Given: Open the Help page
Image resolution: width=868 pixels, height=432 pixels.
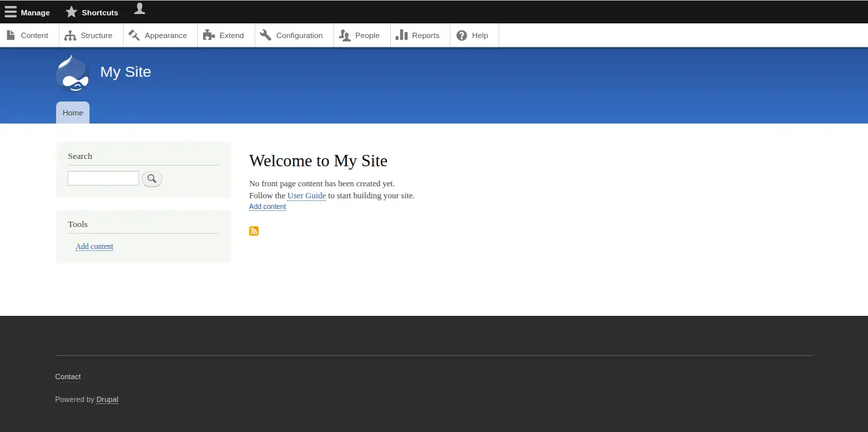Looking at the screenshot, I should pyautogui.click(x=473, y=35).
